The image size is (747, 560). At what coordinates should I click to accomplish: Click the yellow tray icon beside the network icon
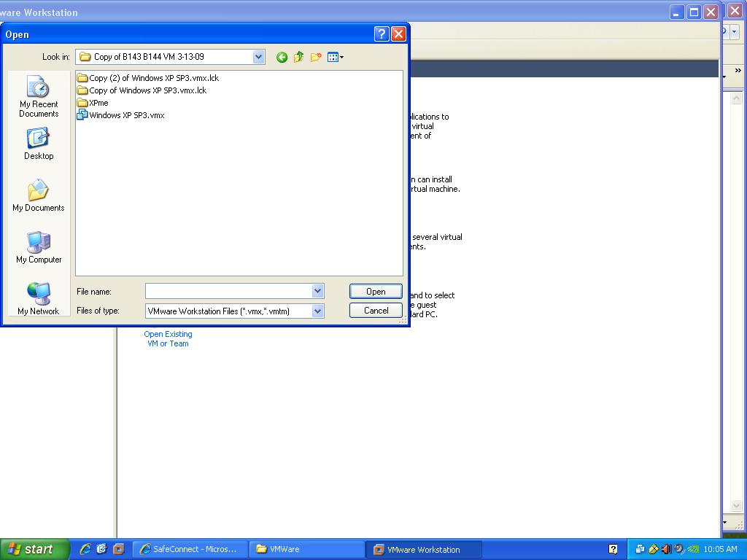click(653, 549)
